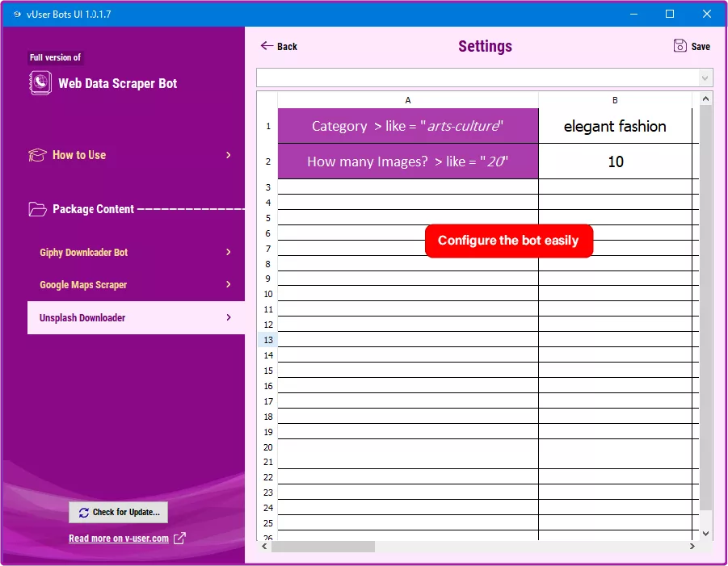Image resolution: width=728 pixels, height=566 pixels.
Task: Click the horizontal scrollbar left arrow
Action: pos(264,547)
